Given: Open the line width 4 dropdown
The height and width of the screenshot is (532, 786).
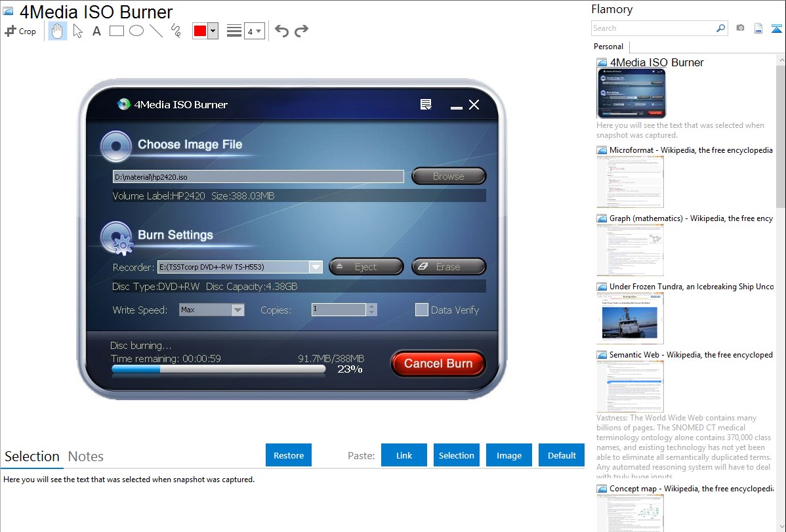Looking at the screenshot, I should [x=255, y=31].
